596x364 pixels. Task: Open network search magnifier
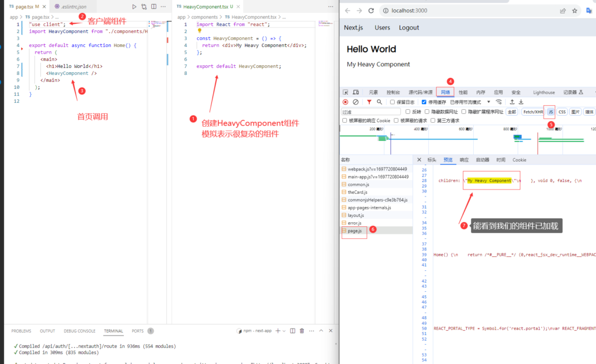click(379, 102)
